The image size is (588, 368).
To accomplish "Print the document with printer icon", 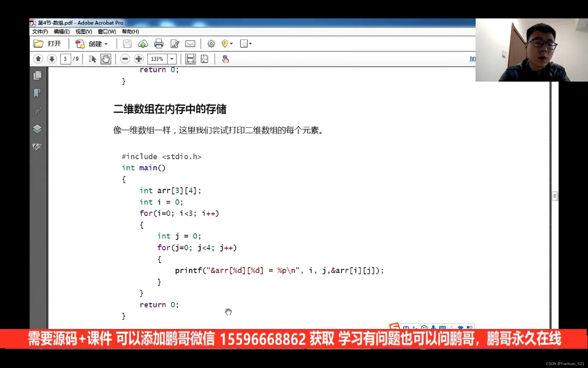I will (x=159, y=44).
